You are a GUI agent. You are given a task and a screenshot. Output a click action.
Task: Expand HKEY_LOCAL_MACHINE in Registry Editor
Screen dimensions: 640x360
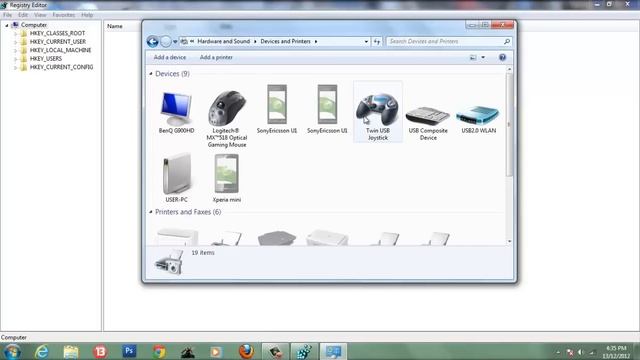(15, 50)
